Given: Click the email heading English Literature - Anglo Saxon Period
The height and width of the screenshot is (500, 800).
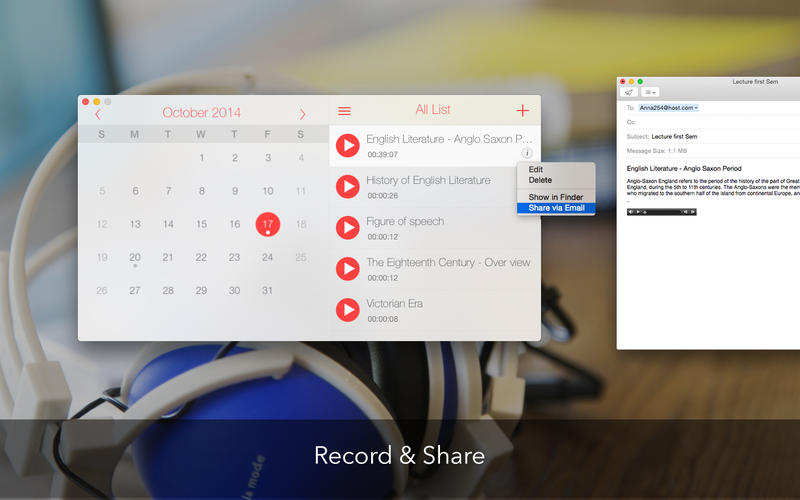Looking at the screenshot, I should coord(684,168).
